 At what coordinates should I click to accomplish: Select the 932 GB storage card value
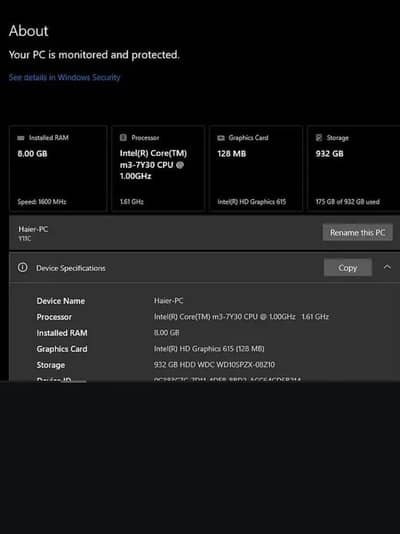(x=330, y=154)
